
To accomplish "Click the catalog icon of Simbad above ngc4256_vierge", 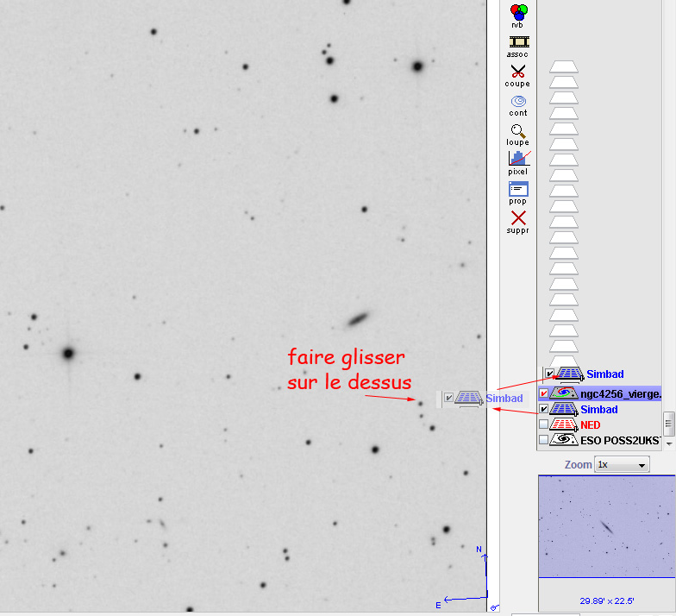I will click(x=570, y=374).
